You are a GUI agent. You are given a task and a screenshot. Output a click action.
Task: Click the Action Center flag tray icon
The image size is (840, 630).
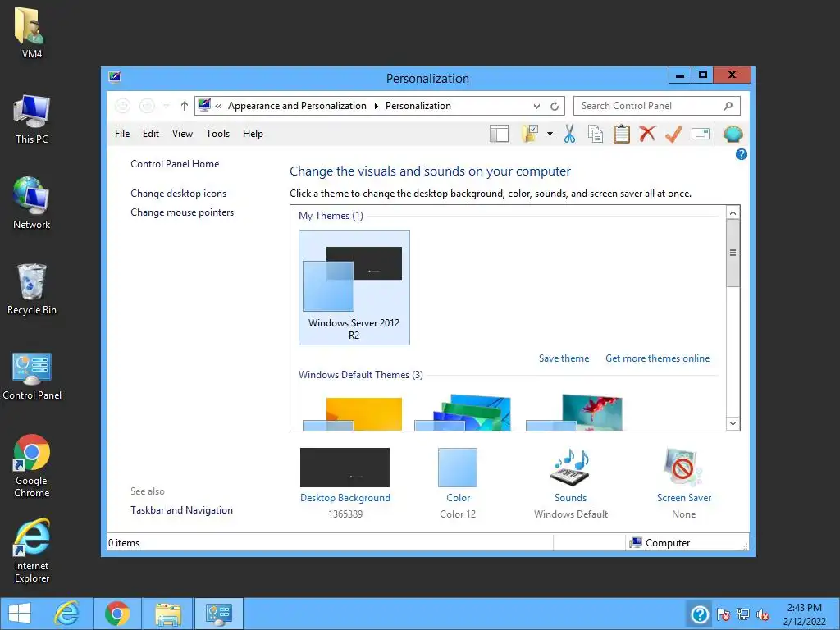point(724,614)
